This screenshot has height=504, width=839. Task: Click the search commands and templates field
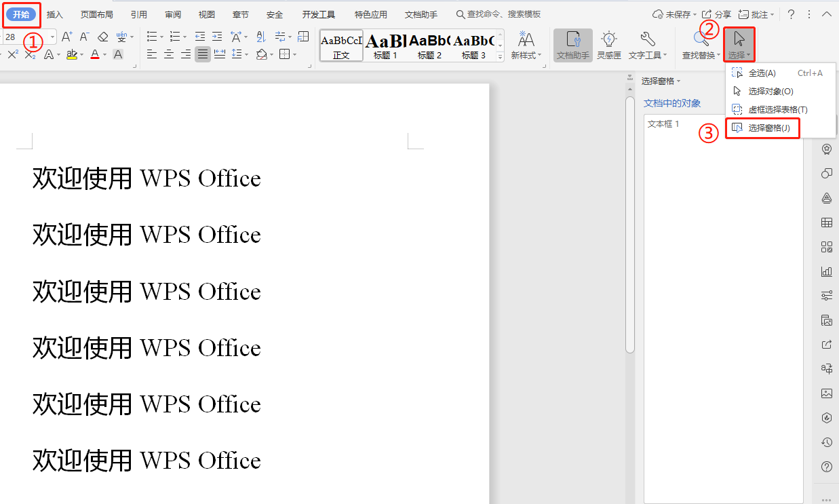coord(499,14)
